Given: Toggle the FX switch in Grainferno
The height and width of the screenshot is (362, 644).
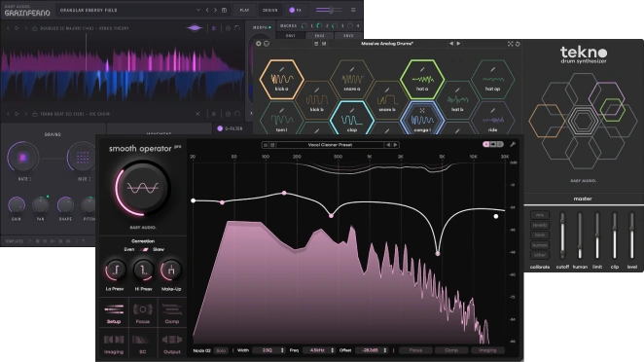Looking at the screenshot, I should [x=292, y=10].
